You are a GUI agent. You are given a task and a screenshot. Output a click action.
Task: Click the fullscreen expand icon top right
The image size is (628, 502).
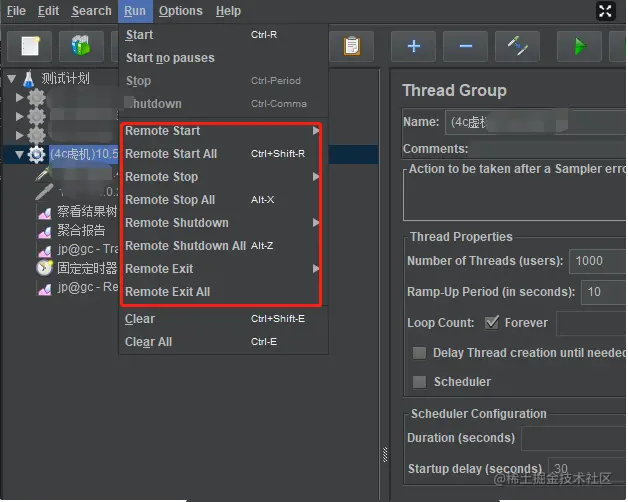pos(605,11)
